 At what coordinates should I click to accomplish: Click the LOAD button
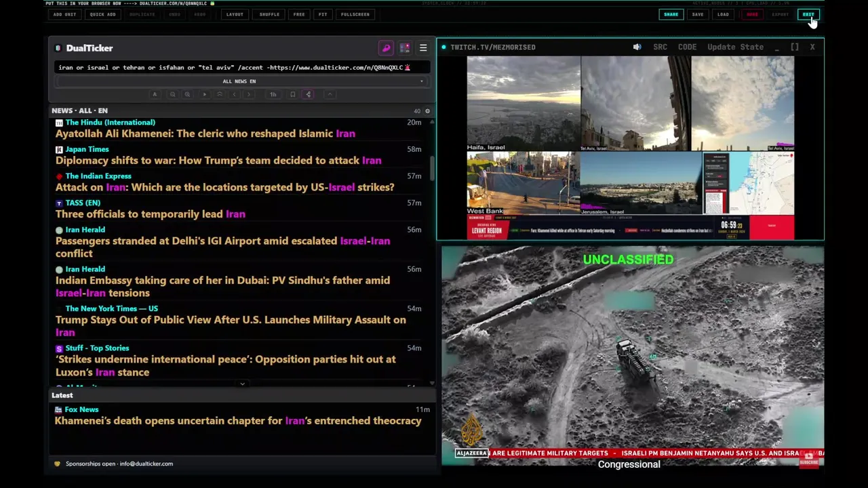coord(723,14)
